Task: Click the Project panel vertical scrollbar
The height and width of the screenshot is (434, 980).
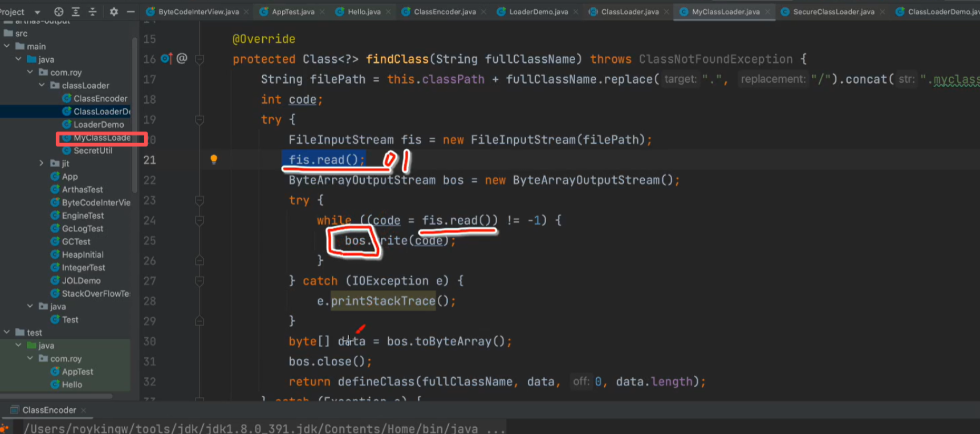Action: point(135,114)
